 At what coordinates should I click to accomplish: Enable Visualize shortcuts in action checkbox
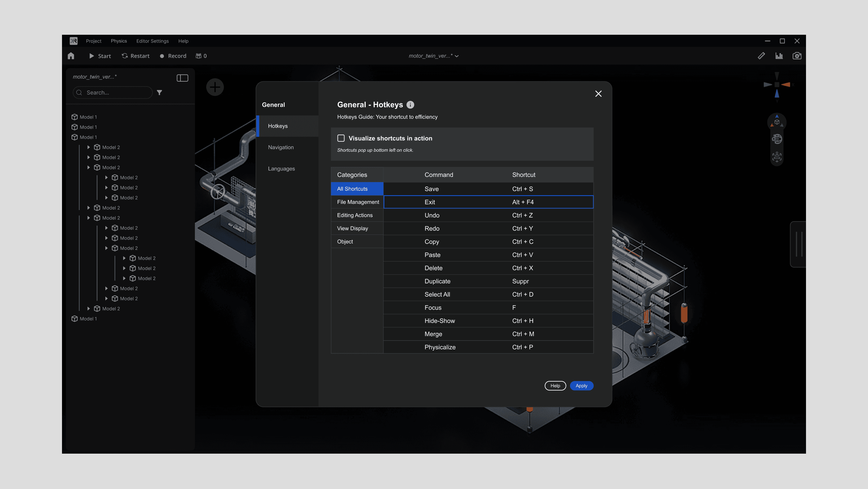coord(341,138)
